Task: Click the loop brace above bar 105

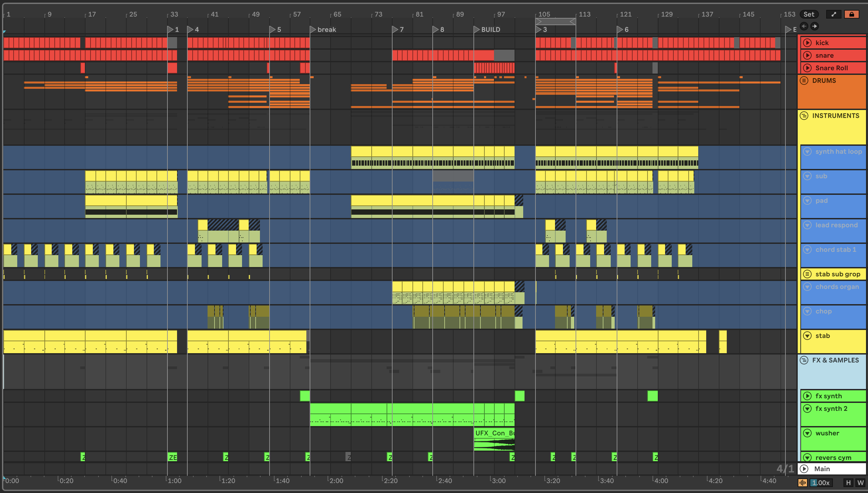Action: click(556, 22)
